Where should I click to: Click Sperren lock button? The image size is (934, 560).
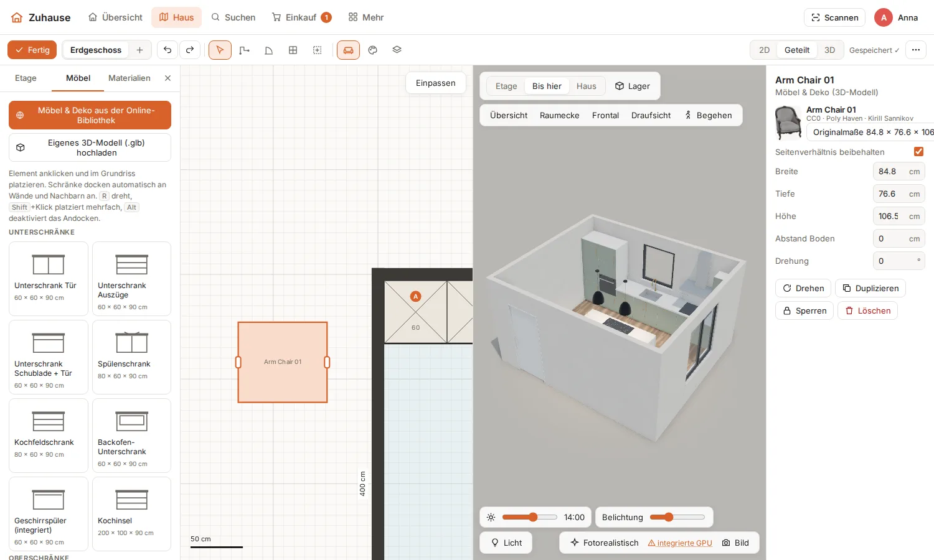804,310
